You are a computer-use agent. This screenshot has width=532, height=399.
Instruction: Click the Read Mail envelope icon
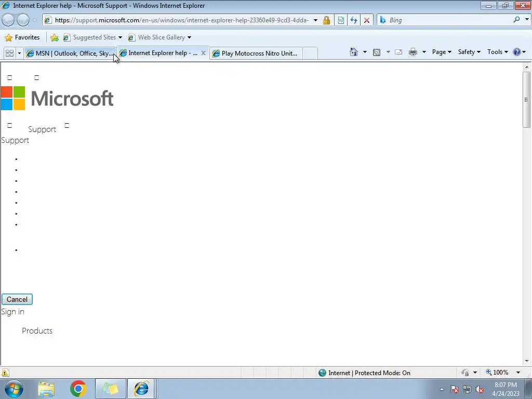point(398,52)
